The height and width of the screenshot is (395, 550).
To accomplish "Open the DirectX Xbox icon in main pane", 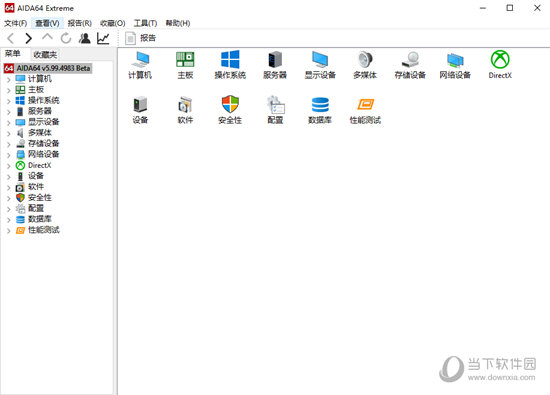I will click(x=500, y=65).
